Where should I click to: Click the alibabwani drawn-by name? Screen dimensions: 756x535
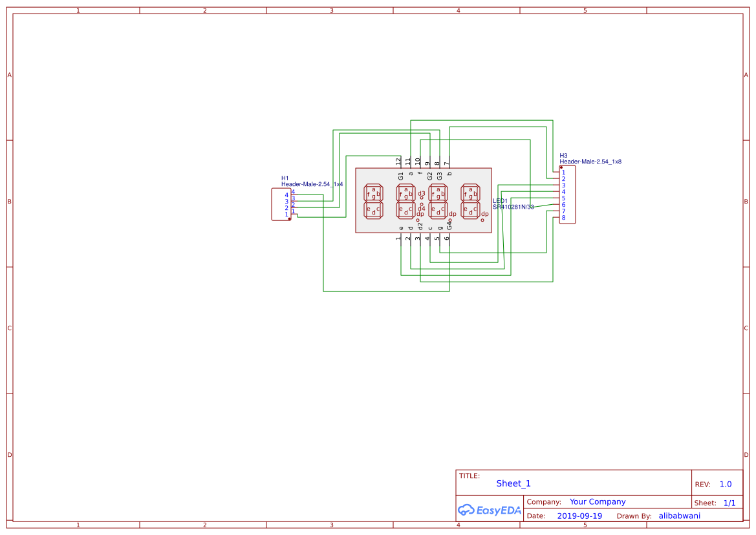coord(679,516)
